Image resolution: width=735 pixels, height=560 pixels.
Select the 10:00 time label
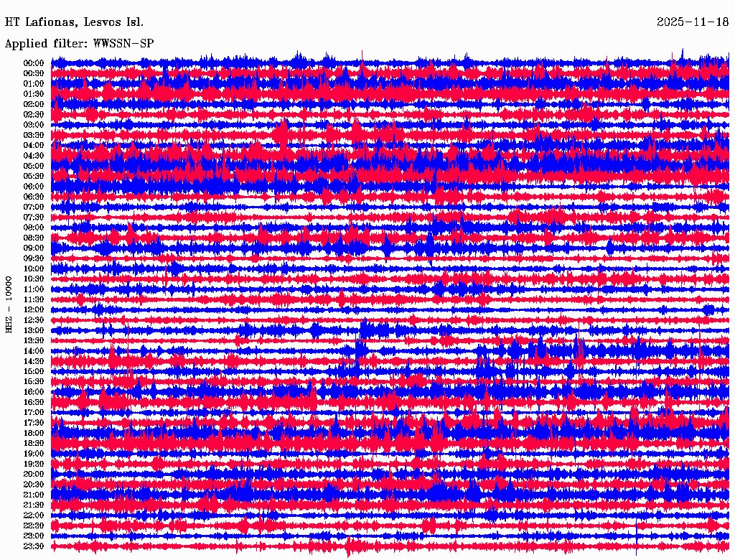pyautogui.click(x=33, y=269)
